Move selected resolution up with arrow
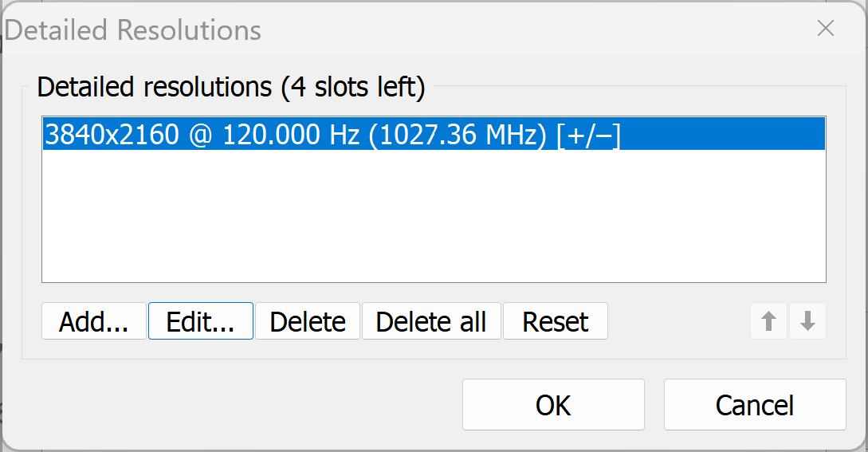The width and height of the screenshot is (868, 452). pos(768,320)
